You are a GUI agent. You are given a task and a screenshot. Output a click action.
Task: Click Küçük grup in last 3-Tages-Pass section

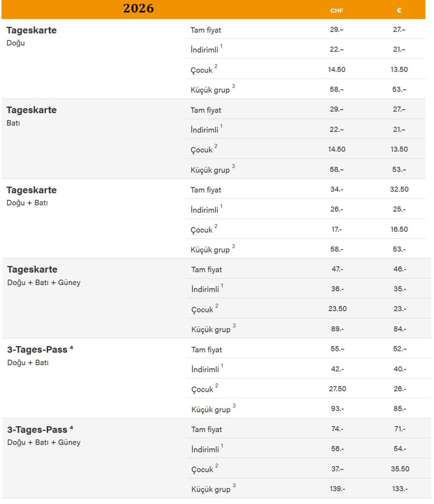[x=211, y=489]
